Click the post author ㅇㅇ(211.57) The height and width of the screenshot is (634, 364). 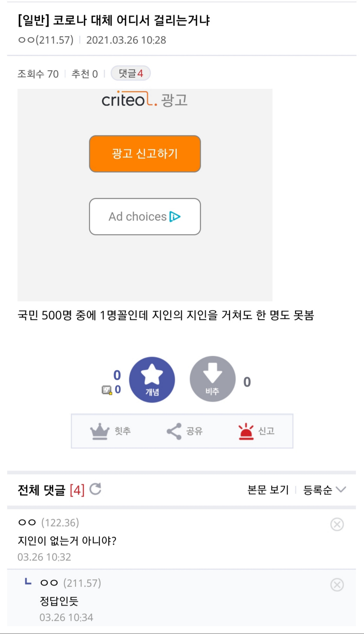(x=46, y=40)
